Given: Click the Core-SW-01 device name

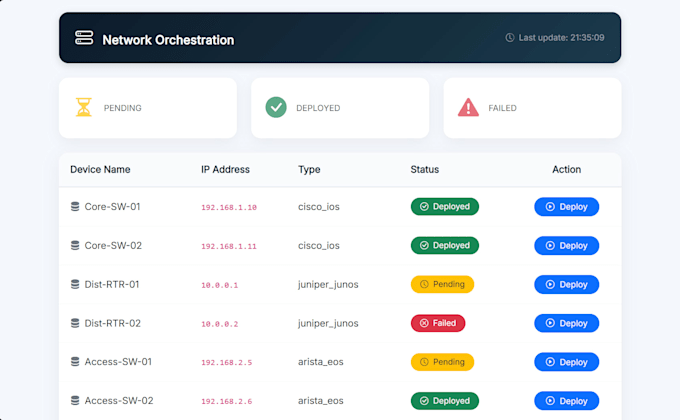Looking at the screenshot, I should coord(112,207).
